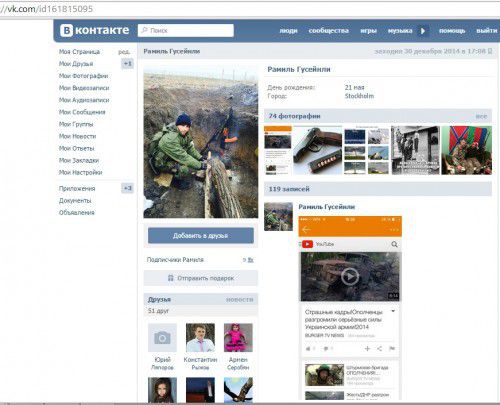The height and width of the screenshot is (405, 500).
Task: Open Мои Новости in sidebar
Action: [x=77, y=136]
